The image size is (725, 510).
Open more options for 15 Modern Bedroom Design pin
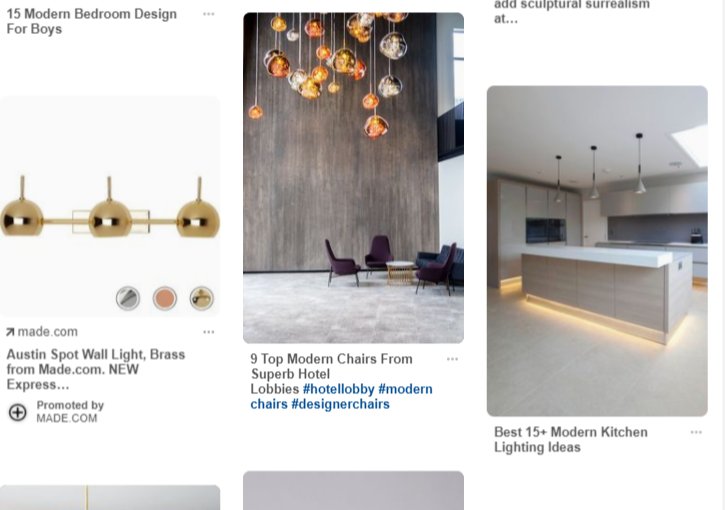tap(209, 14)
